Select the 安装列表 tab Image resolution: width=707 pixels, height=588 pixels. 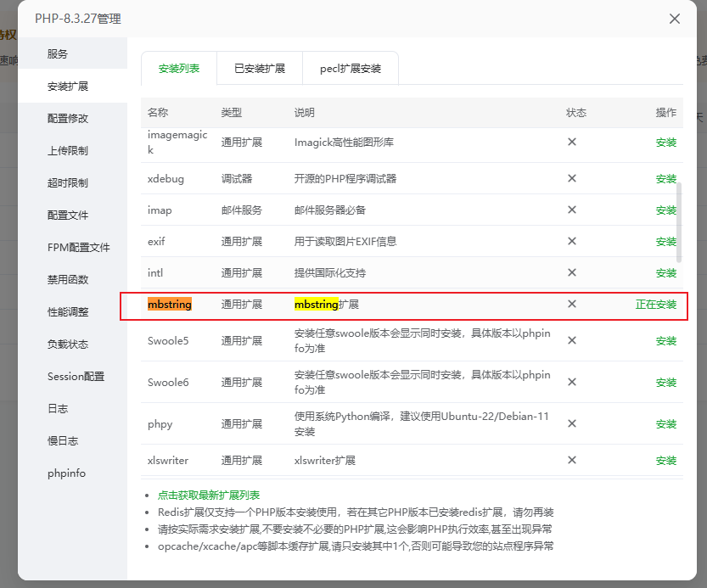click(x=179, y=69)
